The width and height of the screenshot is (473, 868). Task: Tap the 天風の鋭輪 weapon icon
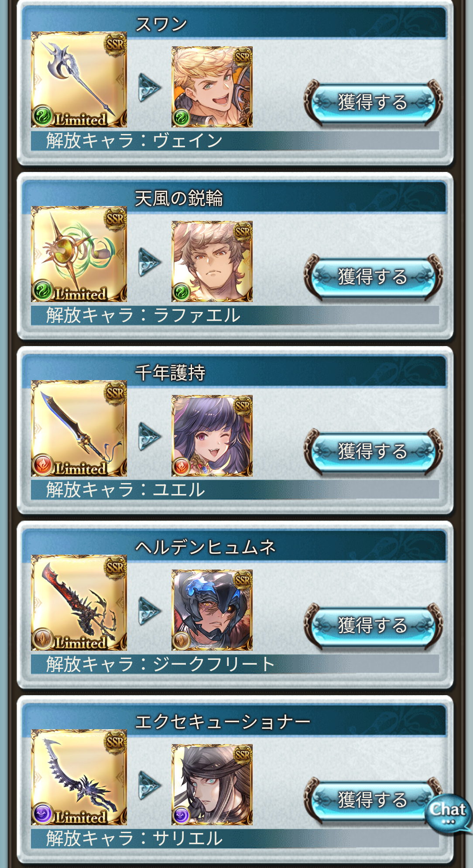pos(79,254)
